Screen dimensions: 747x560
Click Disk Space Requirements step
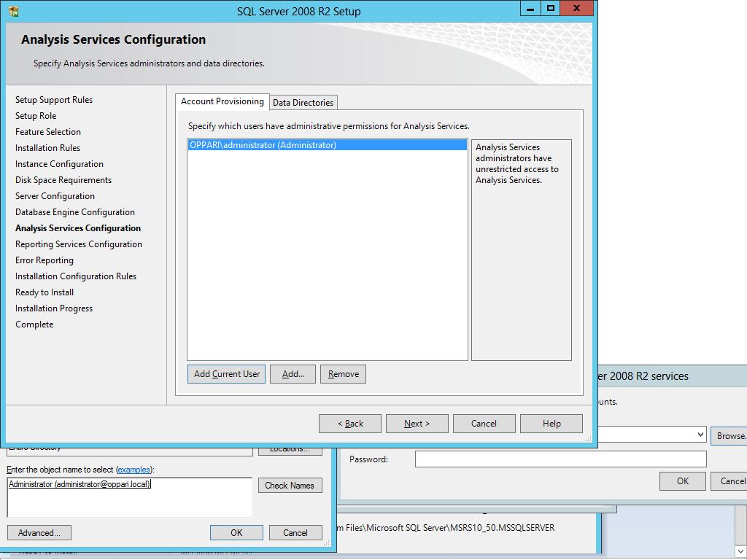[63, 180]
